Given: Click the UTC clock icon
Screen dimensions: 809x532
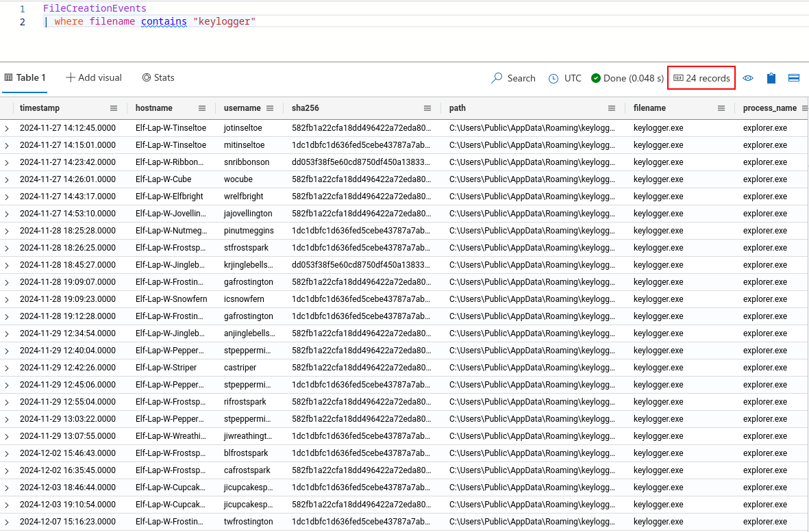Looking at the screenshot, I should click(x=553, y=78).
